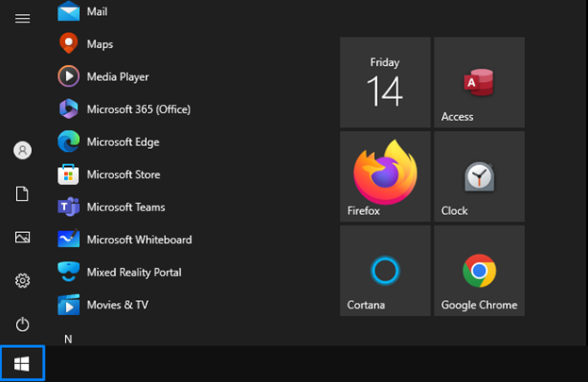Image resolution: width=588 pixels, height=382 pixels.
Task: Launch the Firefox tile
Action: tap(385, 176)
